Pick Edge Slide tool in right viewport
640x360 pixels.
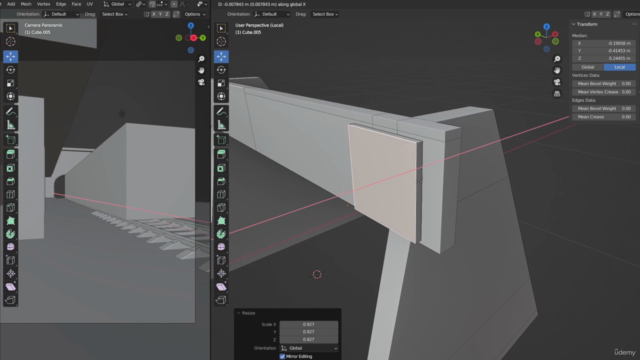(221, 260)
